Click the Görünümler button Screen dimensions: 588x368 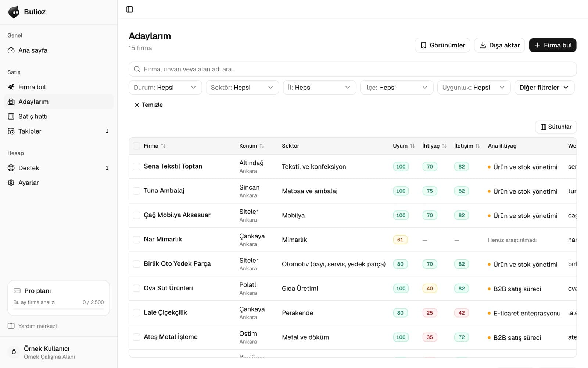point(442,45)
